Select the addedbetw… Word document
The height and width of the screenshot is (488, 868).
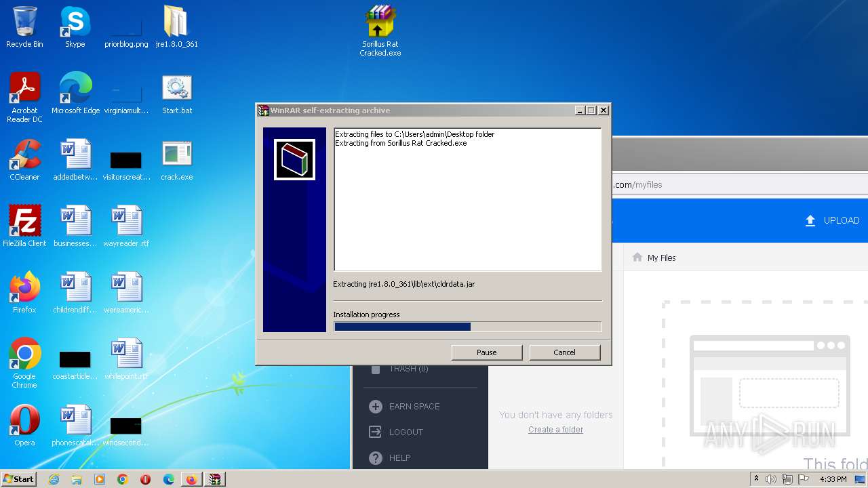(75, 160)
